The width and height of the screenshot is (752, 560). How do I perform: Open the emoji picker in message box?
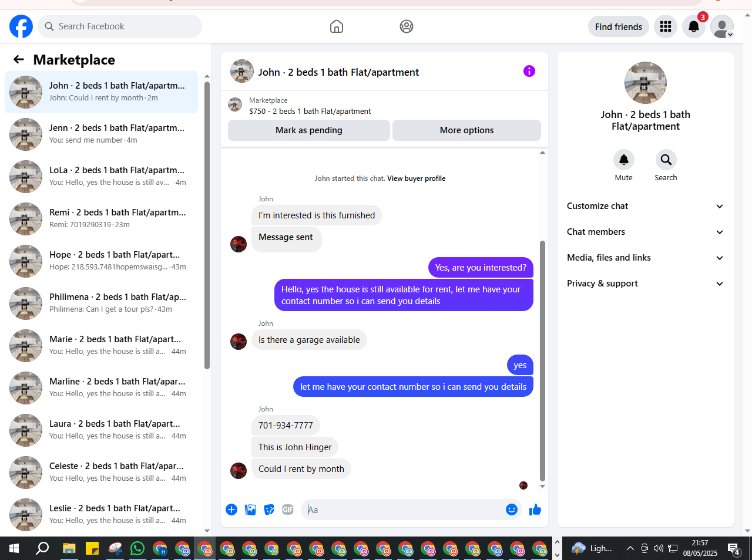tap(512, 510)
